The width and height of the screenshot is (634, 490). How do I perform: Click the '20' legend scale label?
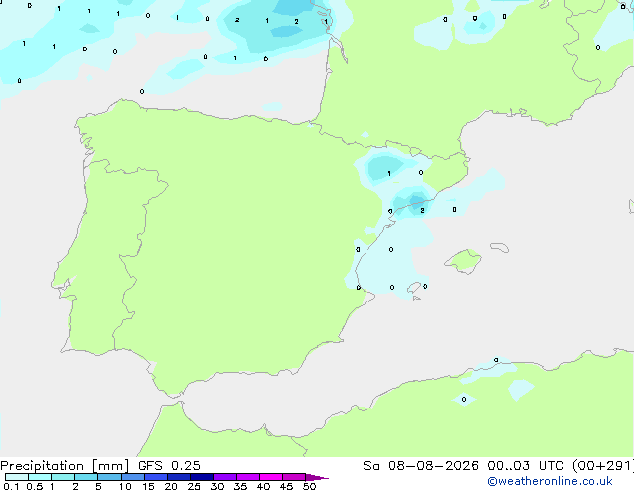tap(171, 486)
